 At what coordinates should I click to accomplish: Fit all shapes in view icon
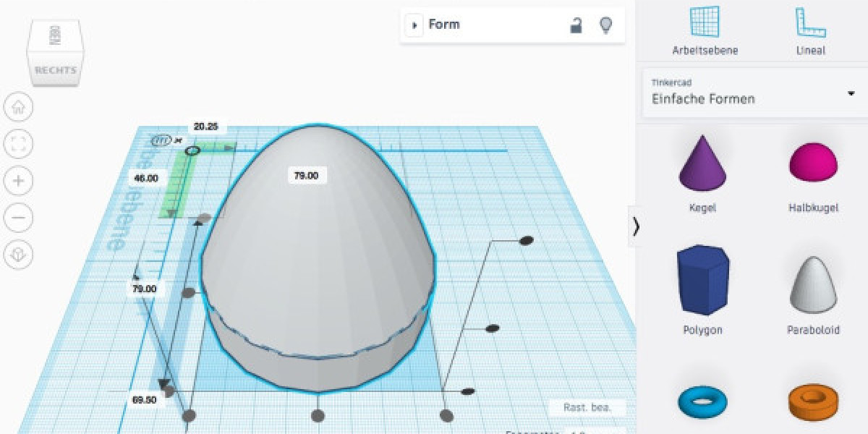tap(19, 145)
